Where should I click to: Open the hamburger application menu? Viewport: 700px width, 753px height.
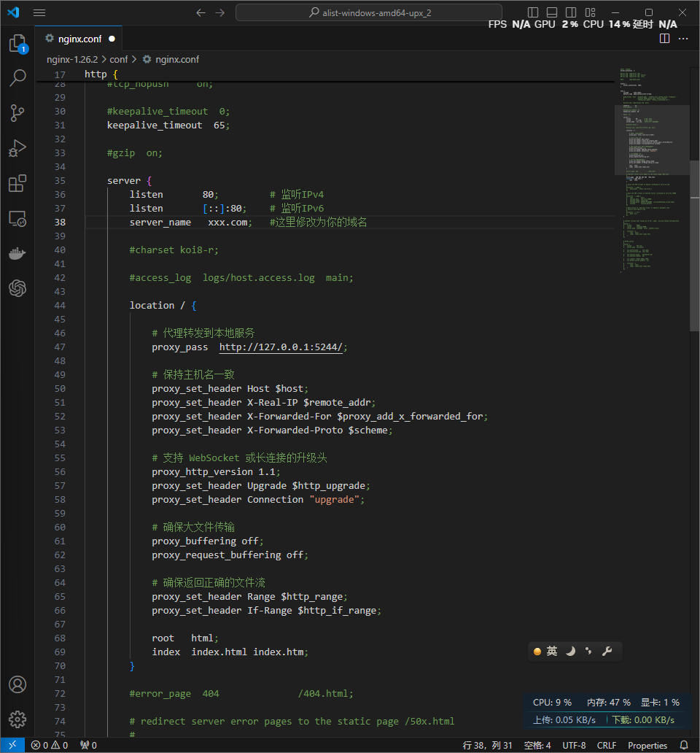click(39, 12)
